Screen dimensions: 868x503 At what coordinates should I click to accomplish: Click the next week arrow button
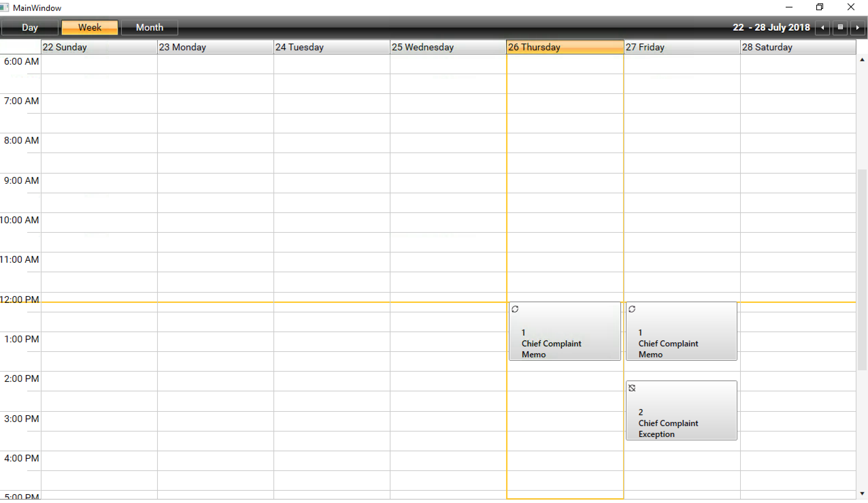pyautogui.click(x=857, y=28)
